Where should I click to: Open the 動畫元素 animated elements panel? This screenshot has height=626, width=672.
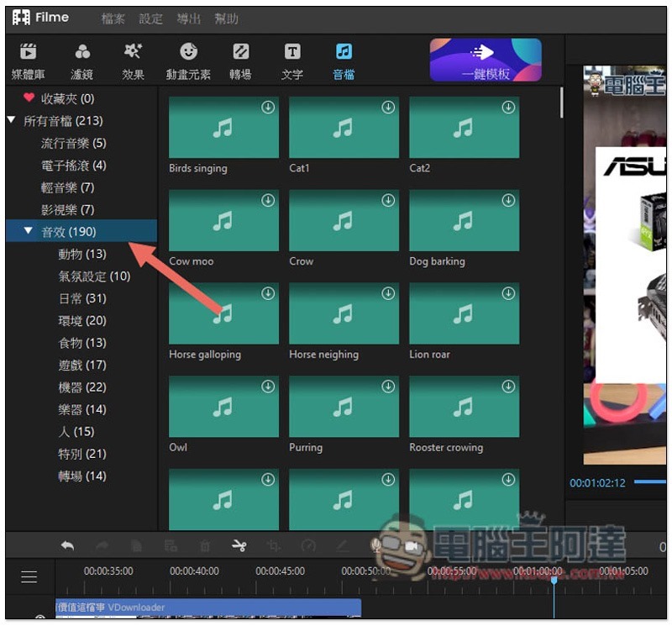189,60
